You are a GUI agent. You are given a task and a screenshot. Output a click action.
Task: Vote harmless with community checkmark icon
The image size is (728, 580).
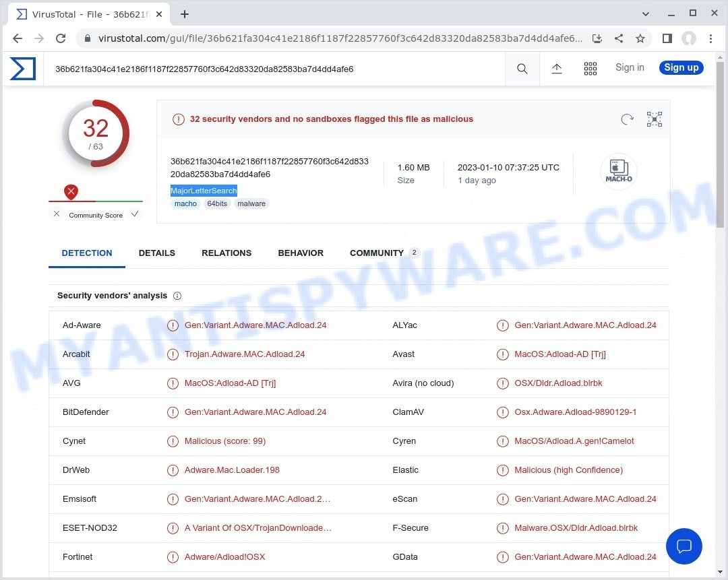(135, 214)
